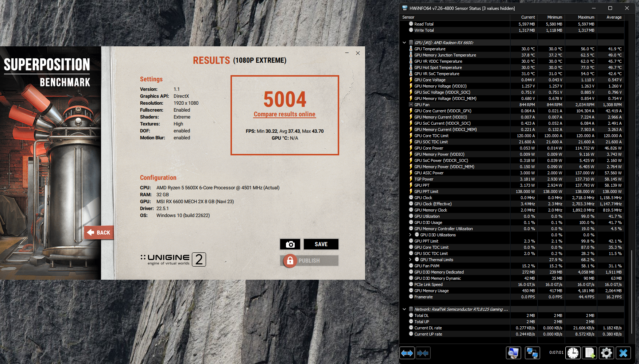Select the GPU Clock (Effective) row label
639x364 pixels.
click(433, 204)
